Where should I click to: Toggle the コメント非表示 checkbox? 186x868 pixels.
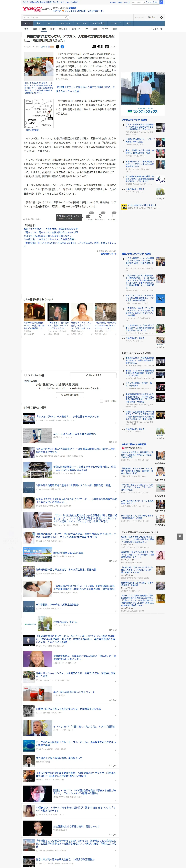click(102, 401)
